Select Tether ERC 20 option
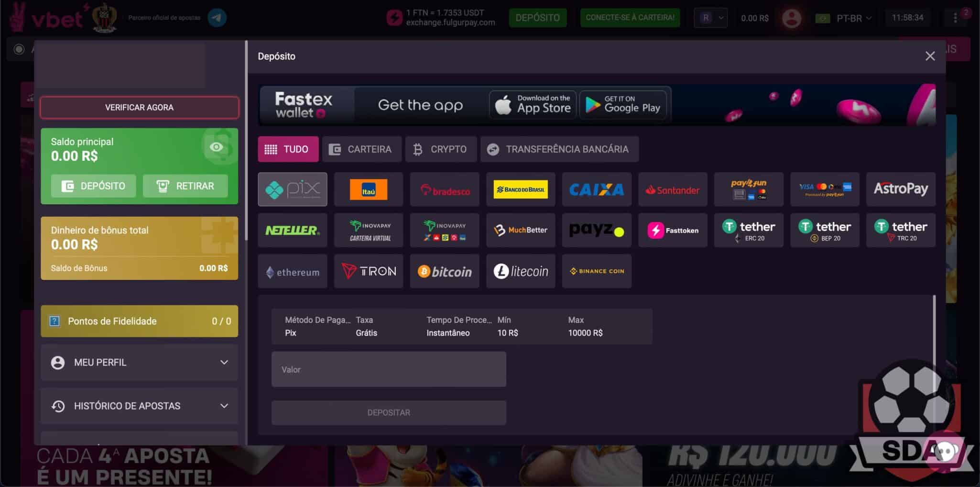Viewport: 980px width, 487px height. click(x=749, y=230)
